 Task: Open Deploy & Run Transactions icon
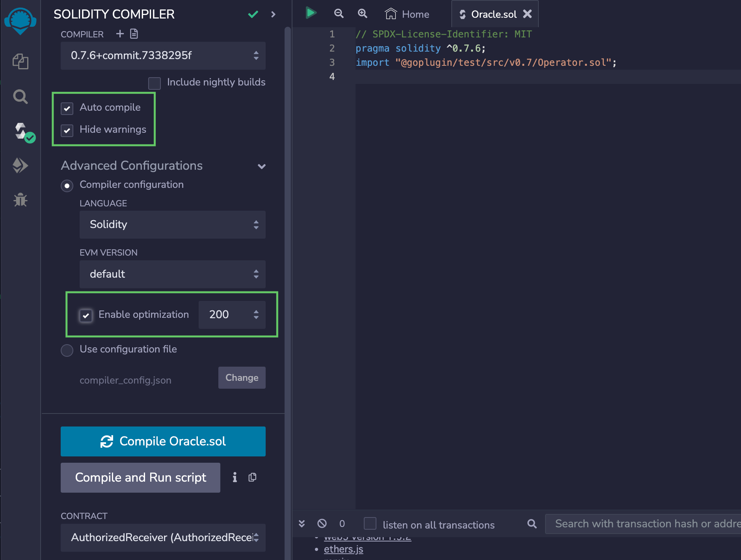point(20,165)
